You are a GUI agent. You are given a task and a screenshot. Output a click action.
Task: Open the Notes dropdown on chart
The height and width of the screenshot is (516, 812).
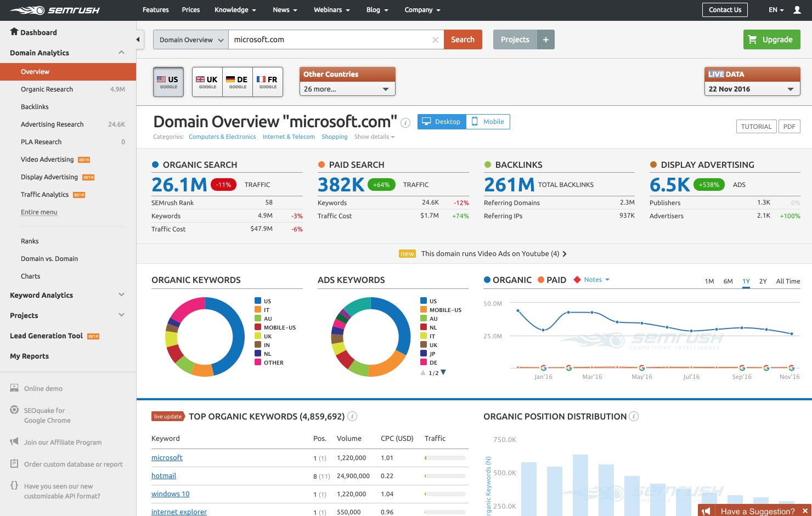coord(596,280)
